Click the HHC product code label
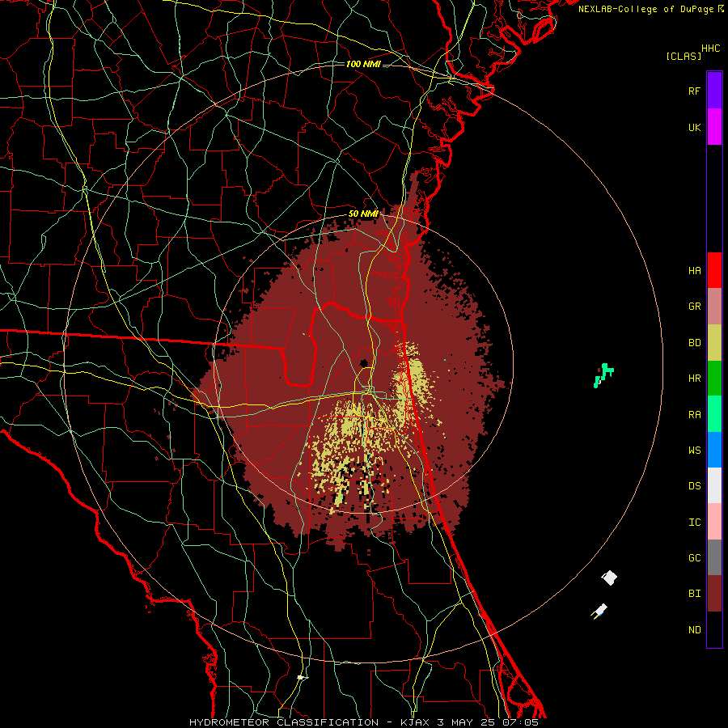The height and width of the screenshot is (728, 728). point(710,49)
